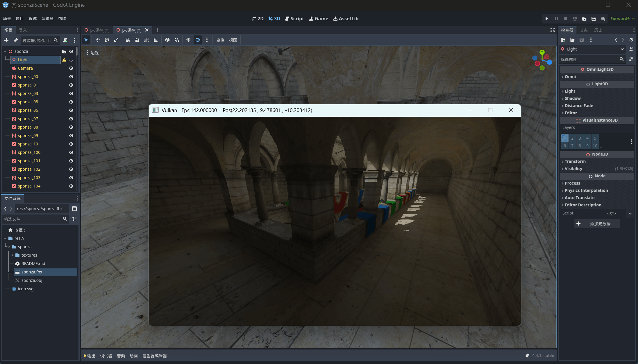Expand the Shadow property section
The width and height of the screenshot is (638, 364).
(572, 98)
